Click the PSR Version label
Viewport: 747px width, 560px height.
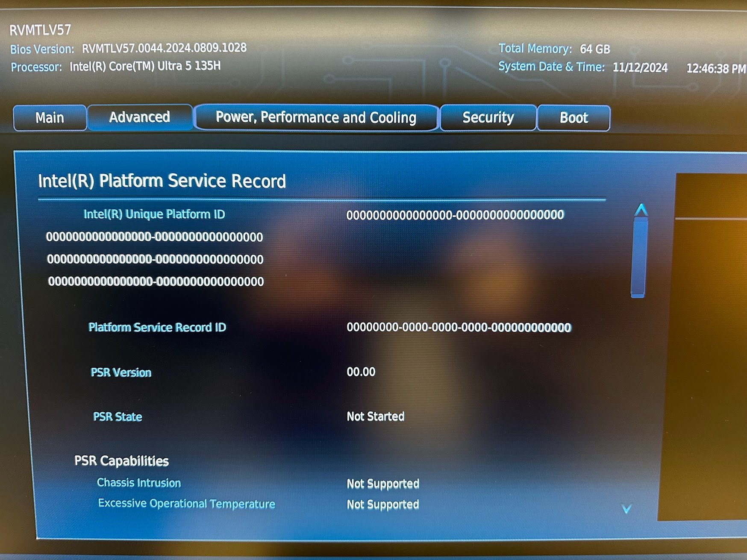tap(121, 372)
